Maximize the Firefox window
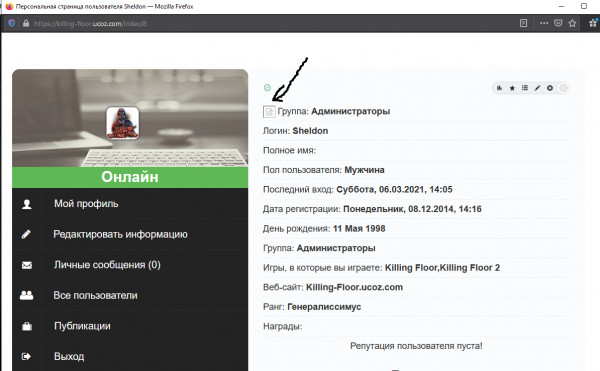The width and height of the screenshot is (600, 371). click(x=584, y=6)
